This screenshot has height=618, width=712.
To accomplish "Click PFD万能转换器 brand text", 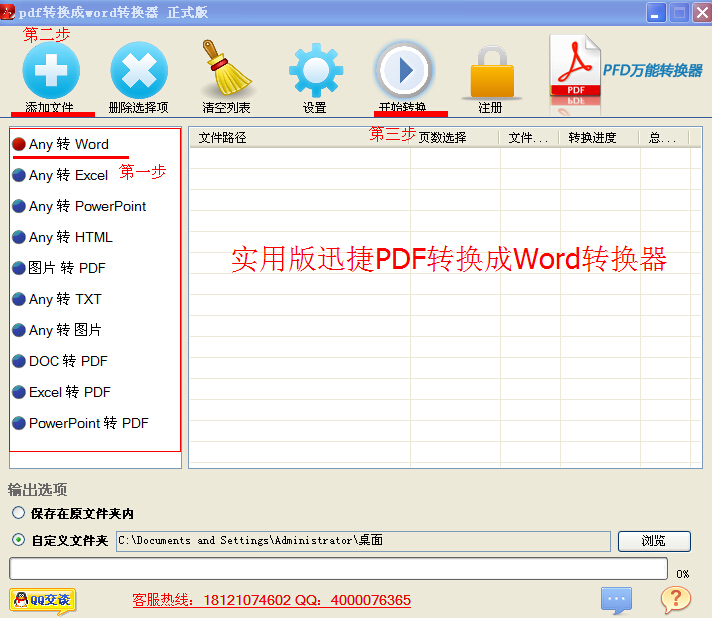I will [x=653, y=70].
